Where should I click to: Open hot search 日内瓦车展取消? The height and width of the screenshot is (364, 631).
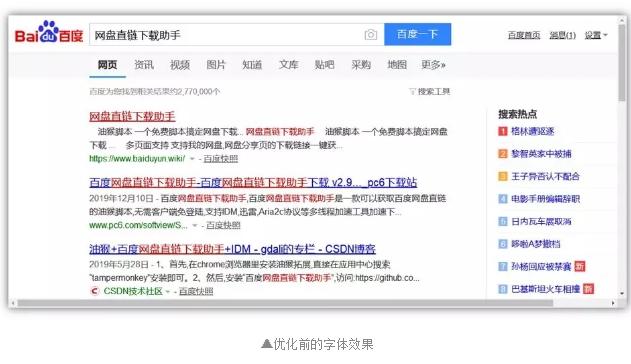click(x=541, y=221)
